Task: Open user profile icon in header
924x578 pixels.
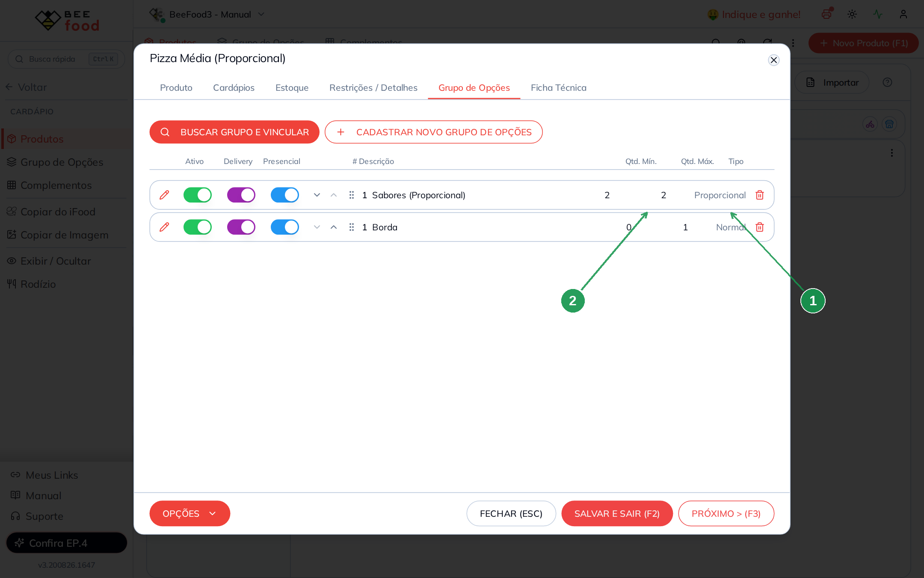Action: [903, 14]
